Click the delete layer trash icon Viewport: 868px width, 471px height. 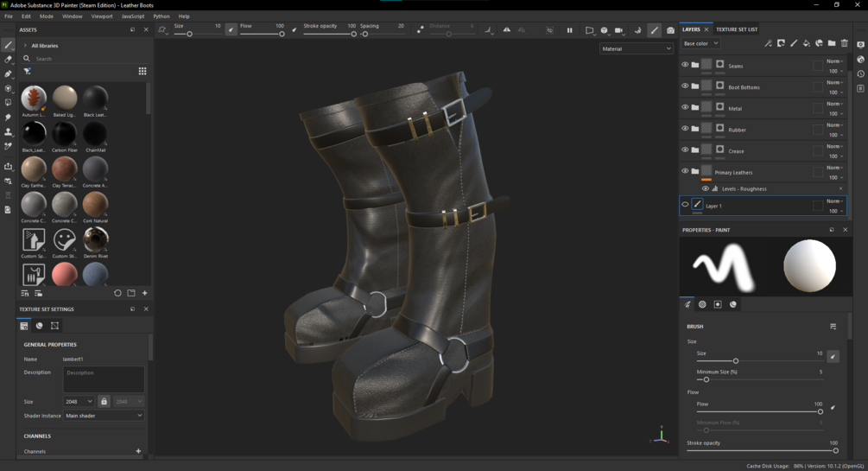pyautogui.click(x=845, y=43)
